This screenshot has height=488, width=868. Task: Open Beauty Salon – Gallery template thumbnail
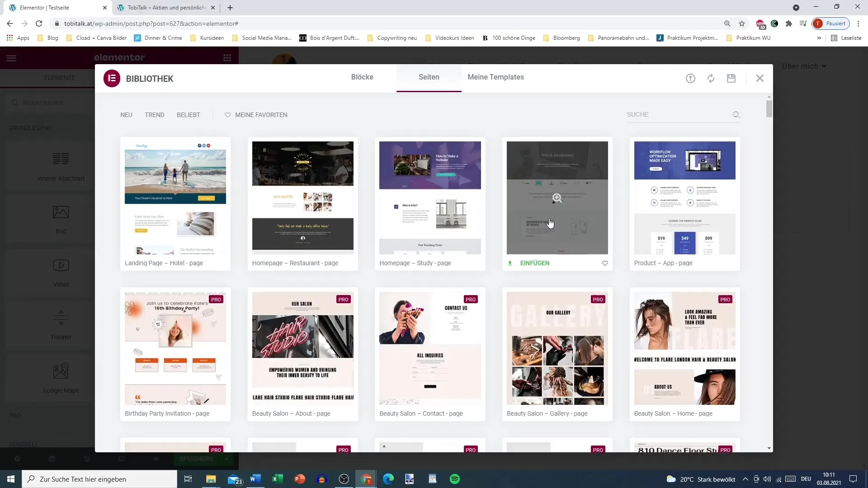click(557, 348)
